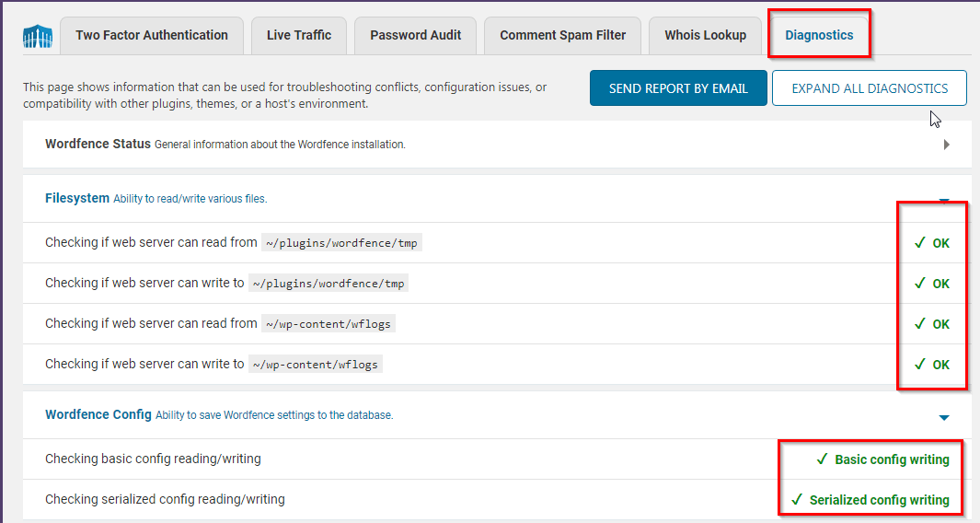Click the Wordfence logo icon
Image resolution: width=980 pixels, height=523 pixels.
[x=38, y=37]
